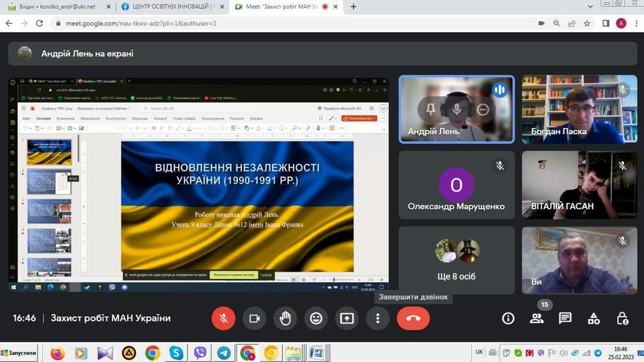Viewport: 644px width, 362px height.
Task: Open the meeting chat panel
Action: tap(565, 319)
